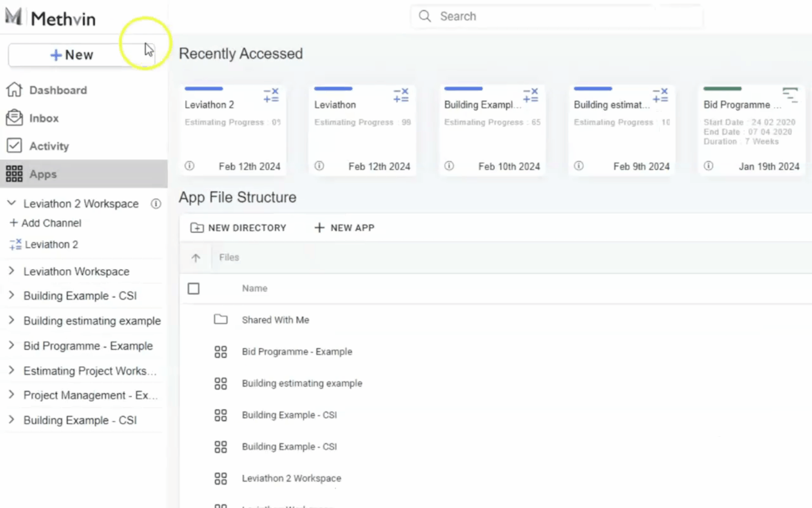Expand Building estimating example in sidebar
This screenshot has width=812, height=508.
(x=12, y=320)
